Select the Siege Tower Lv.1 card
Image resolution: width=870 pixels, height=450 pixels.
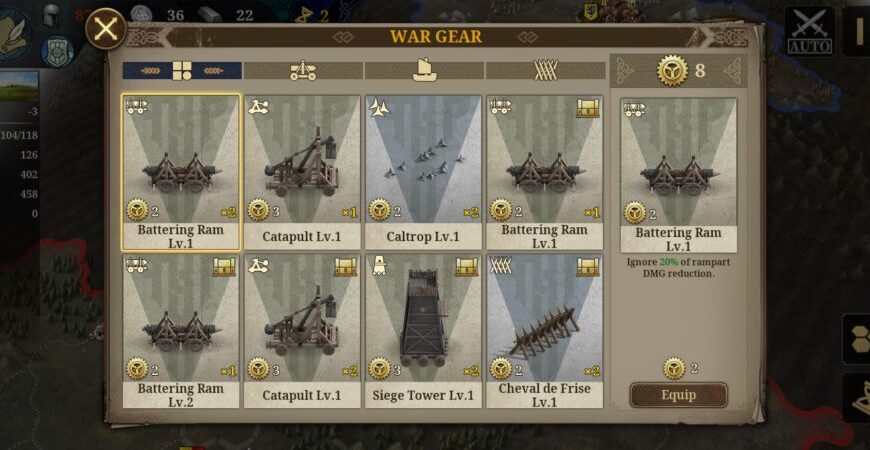(423, 331)
